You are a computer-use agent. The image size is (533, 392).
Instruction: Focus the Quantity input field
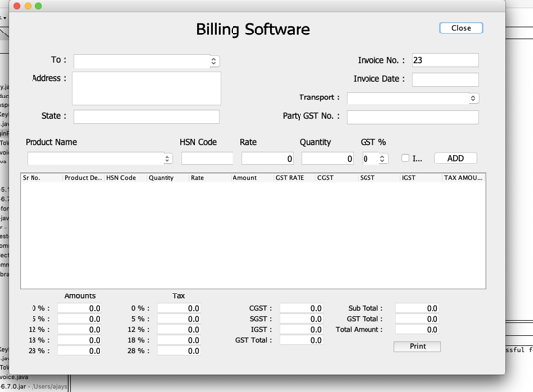coord(328,159)
